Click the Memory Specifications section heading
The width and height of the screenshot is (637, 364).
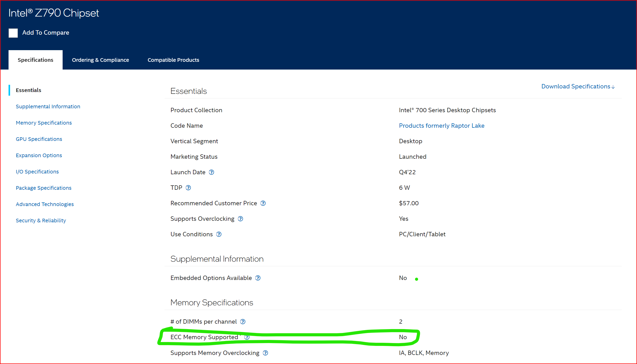212,302
